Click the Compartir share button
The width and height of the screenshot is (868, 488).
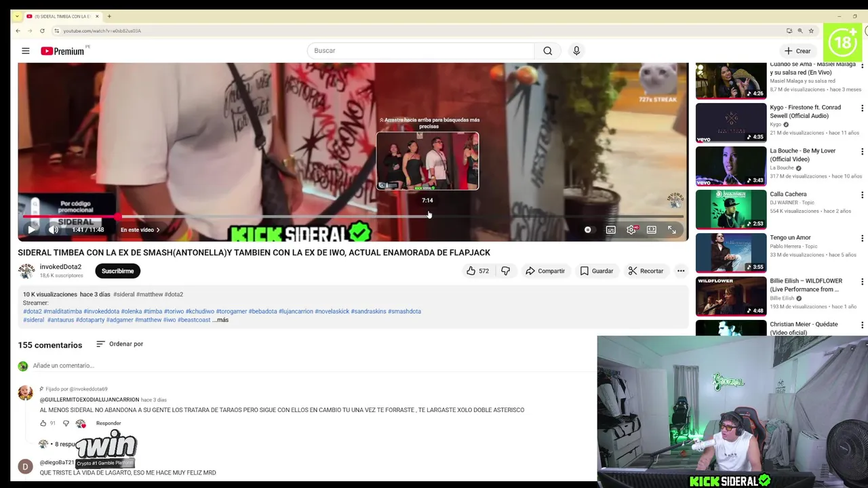point(545,271)
